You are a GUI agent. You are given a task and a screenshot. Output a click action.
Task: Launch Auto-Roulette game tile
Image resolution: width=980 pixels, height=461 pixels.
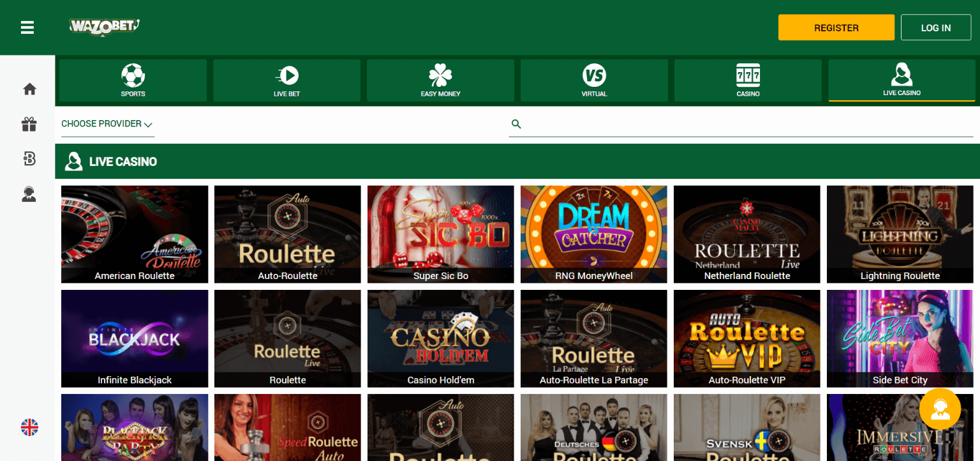[288, 234]
